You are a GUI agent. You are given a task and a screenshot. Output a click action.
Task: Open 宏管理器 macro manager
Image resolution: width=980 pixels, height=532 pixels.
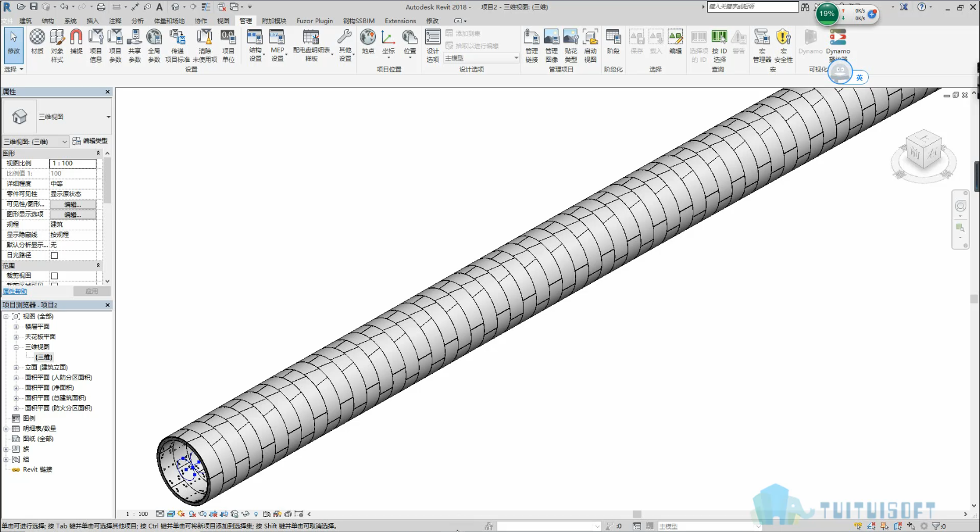(762, 46)
